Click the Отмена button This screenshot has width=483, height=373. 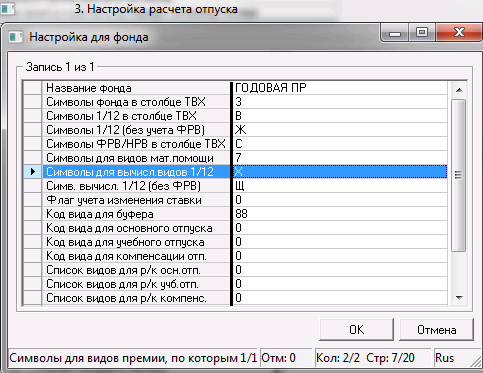(x=436, y=330)
